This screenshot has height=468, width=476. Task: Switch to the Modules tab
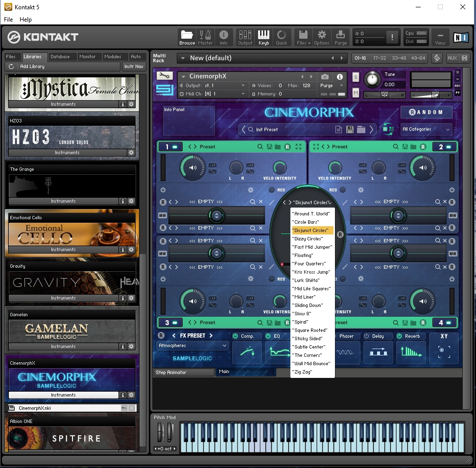(113, 57)
